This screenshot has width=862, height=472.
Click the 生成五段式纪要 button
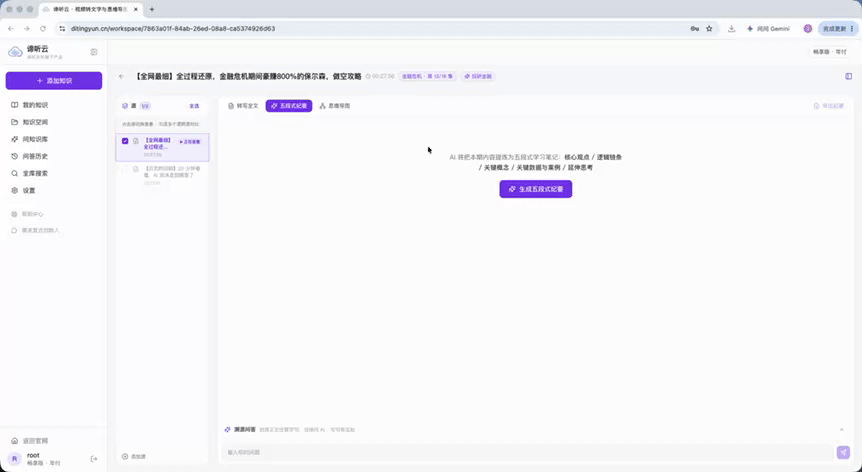535,189
